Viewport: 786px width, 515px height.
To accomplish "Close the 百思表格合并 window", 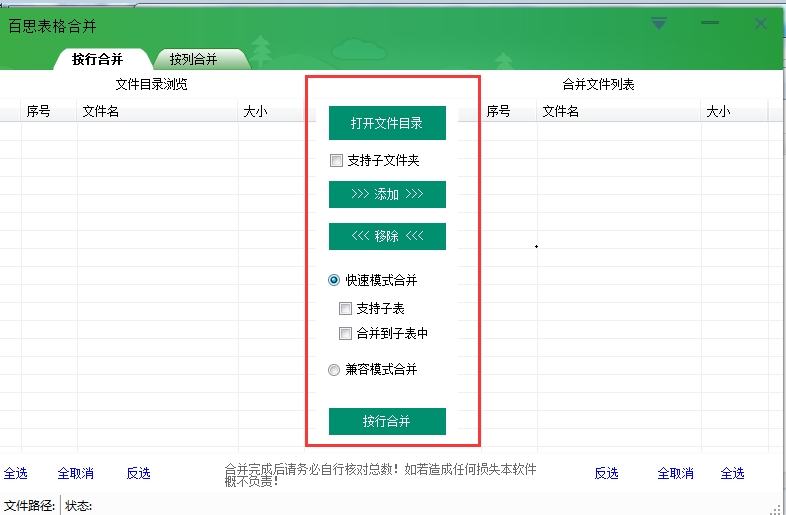I will click(x=761, y=23).
